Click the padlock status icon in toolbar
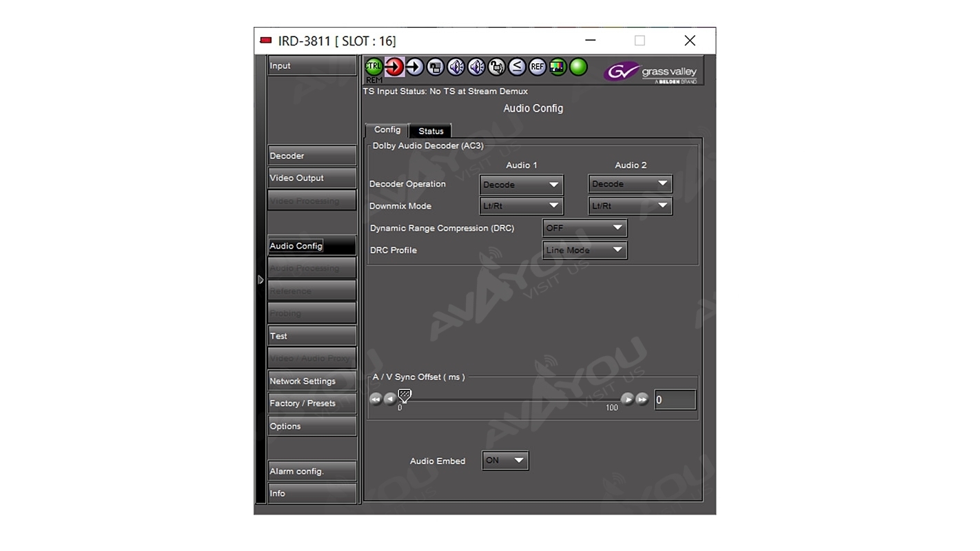 pos(496,67)
